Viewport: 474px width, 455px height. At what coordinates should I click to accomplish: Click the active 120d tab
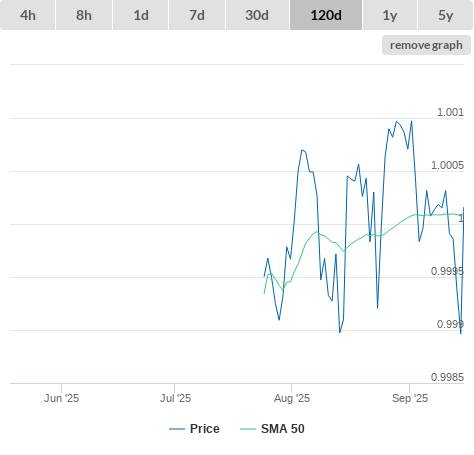pyautogui.click(x=326, y=15)
